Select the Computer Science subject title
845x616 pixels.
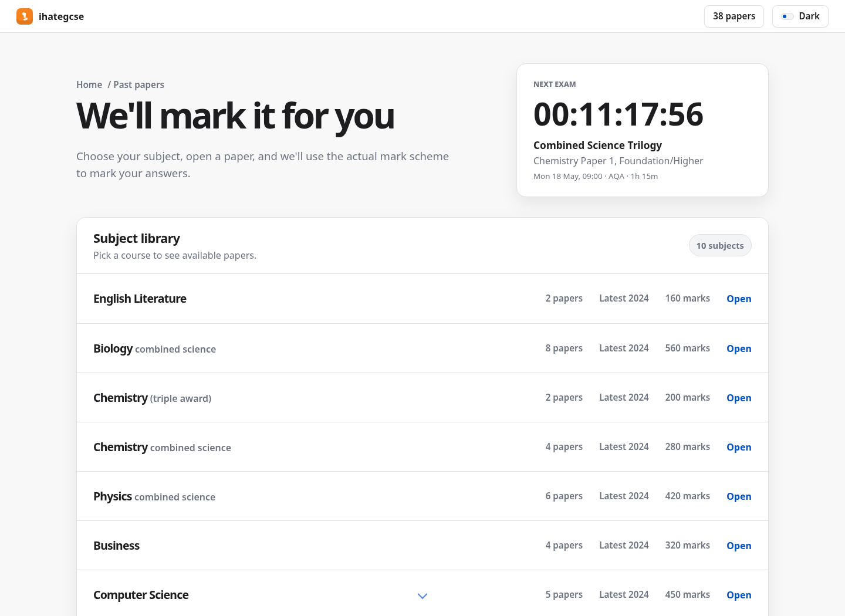pos(141,595)
